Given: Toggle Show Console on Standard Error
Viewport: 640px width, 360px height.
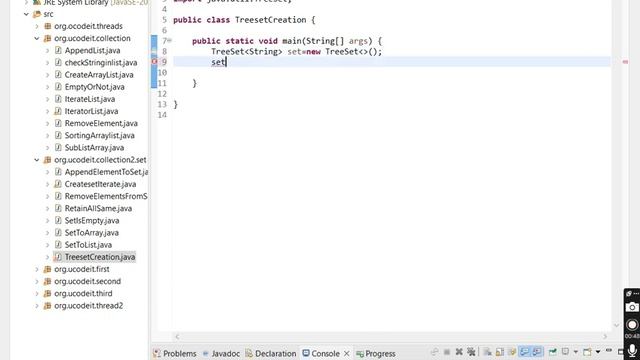Looking at the screenshot, I should pos(537,351).
